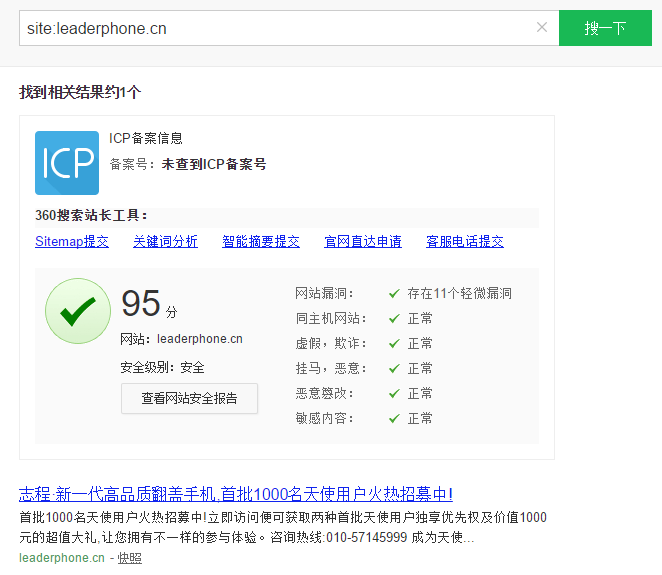This screenshot has height=575, width=662.
Task: Click the 恶意篡改 label
Action: pos(324,393)
